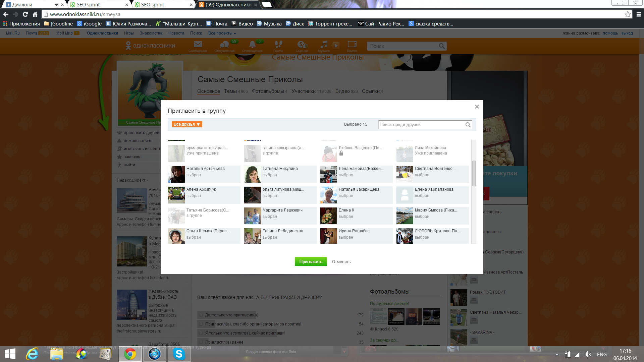This screenshot has height=362, width=644.
Task: Open Фотоальбомы group tab
Action: (x=270, y=91)
